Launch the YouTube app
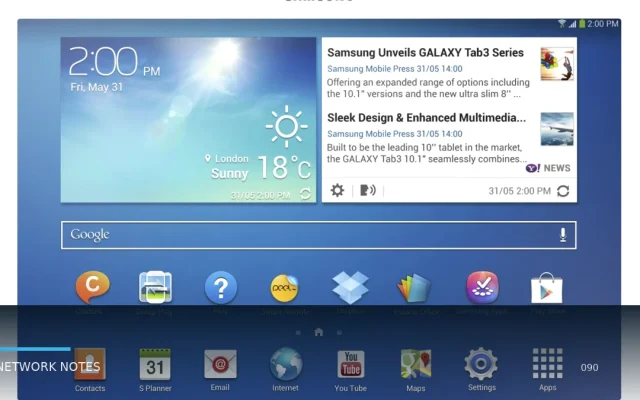 tap(351, 364)
